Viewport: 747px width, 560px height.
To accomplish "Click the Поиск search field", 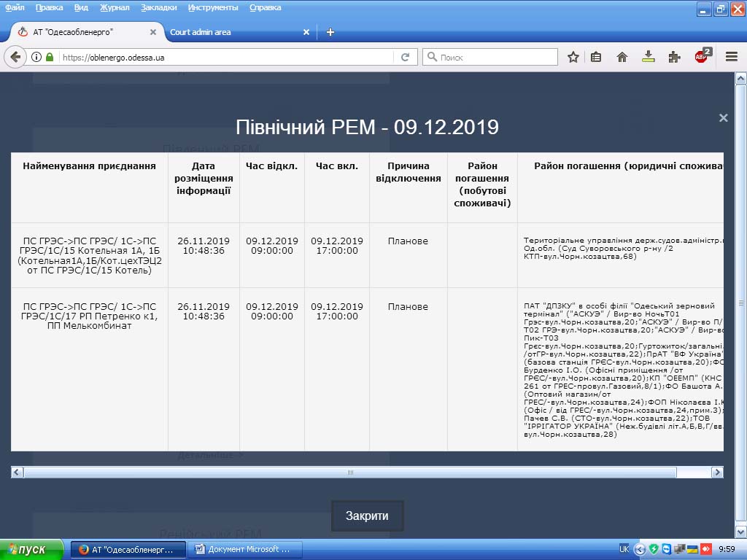I will [496, 57].
